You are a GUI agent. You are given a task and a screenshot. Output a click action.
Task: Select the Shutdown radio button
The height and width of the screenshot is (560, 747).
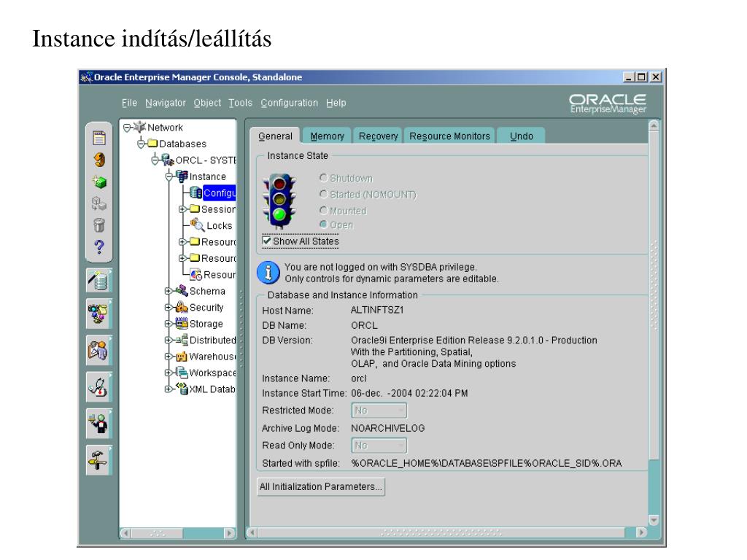pyautogui.click(x=323, y=178)
